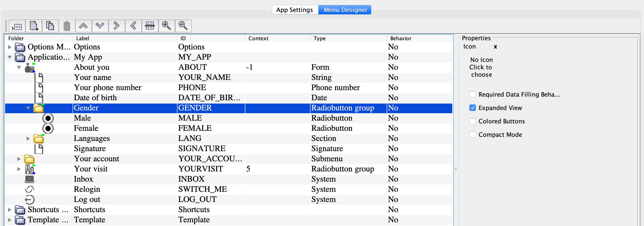Enable Required Data Filling Behavior checkbox
Screen dimensions: 644x226
(x=472, y=95)
